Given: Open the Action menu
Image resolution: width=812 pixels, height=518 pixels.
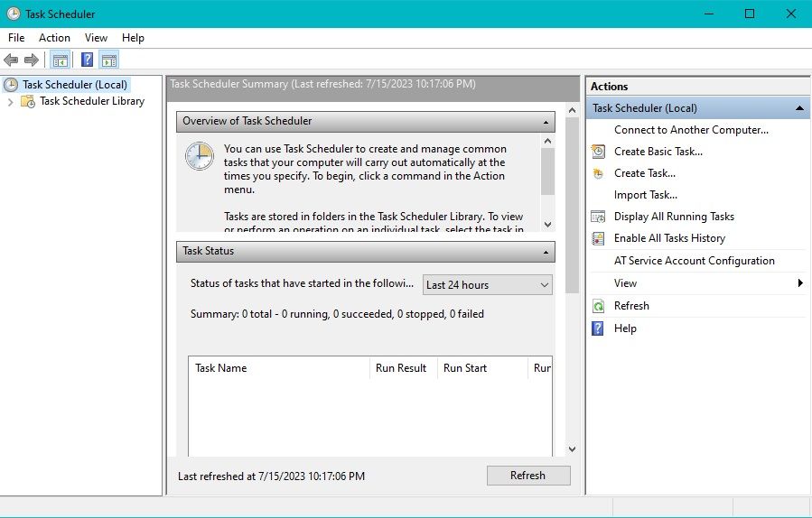Looking at the screenshot, I should pos(54,38).
